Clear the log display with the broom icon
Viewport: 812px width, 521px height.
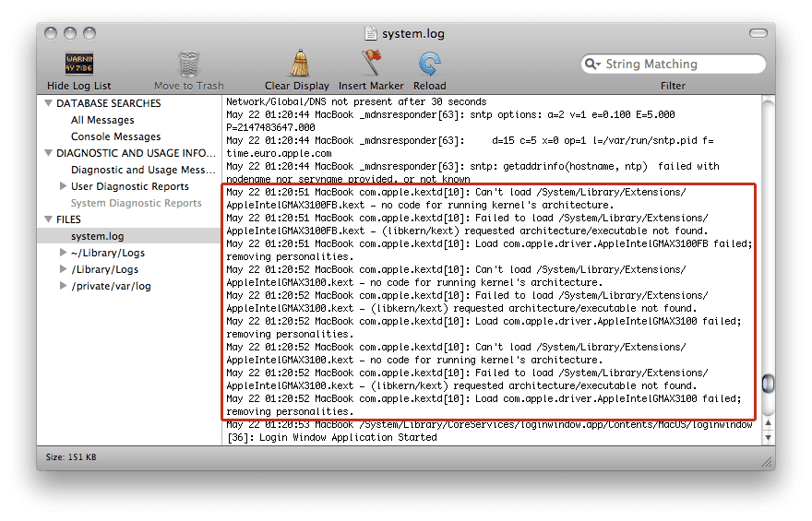[299, 64]
